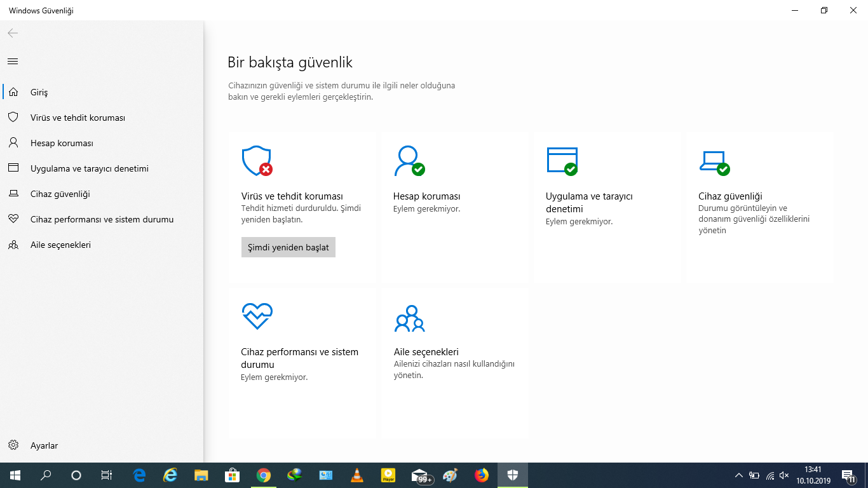Click the Ayarlar label in sidebar

pyautogui.click(x=44, y=445)
